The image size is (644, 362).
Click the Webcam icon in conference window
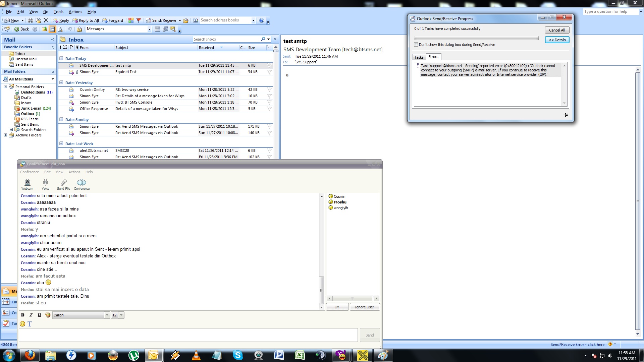pos(28,183)
